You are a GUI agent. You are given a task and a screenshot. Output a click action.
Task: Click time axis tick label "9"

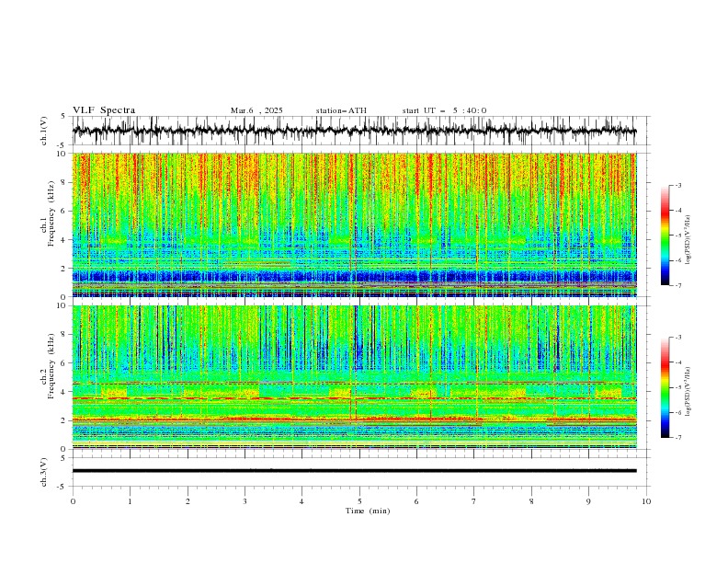[588, 501]
